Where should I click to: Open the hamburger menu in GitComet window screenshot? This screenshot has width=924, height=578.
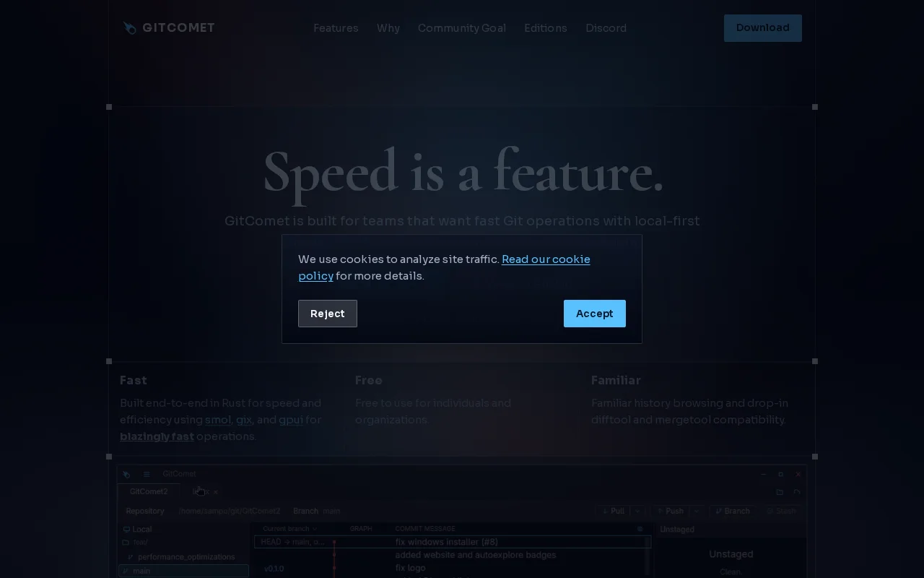[147, 474]
